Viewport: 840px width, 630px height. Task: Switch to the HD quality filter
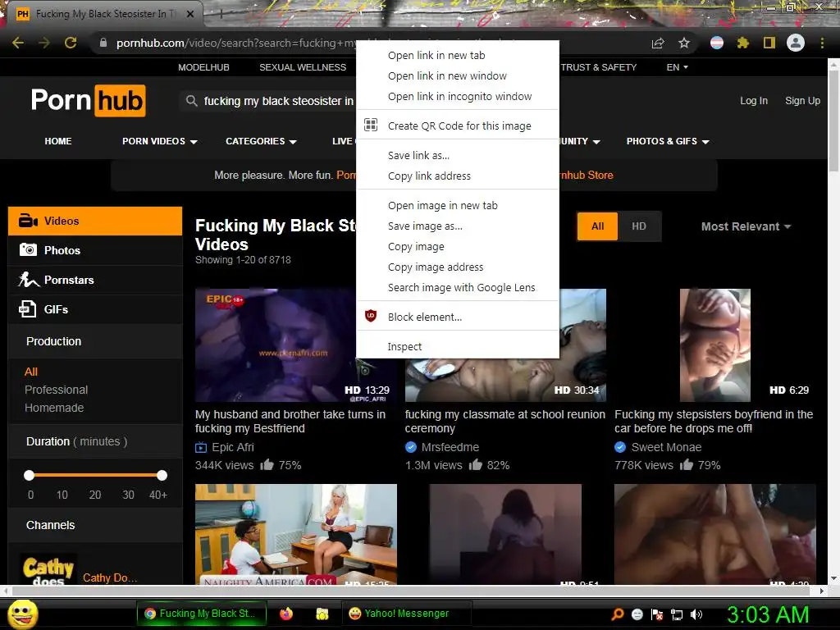638,226
